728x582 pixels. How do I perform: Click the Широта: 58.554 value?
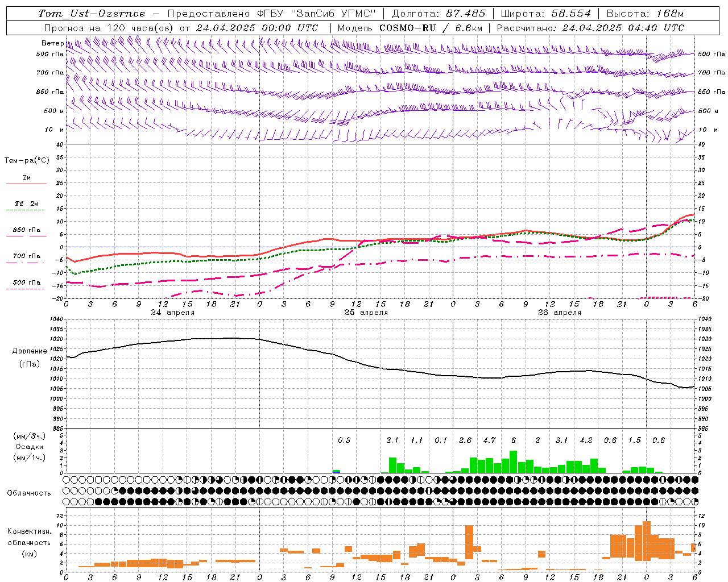pyautogui.click(x=546, y=14)
